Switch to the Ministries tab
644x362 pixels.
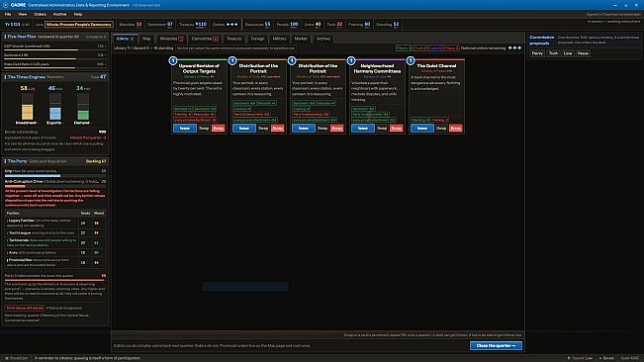coord(171,39)
